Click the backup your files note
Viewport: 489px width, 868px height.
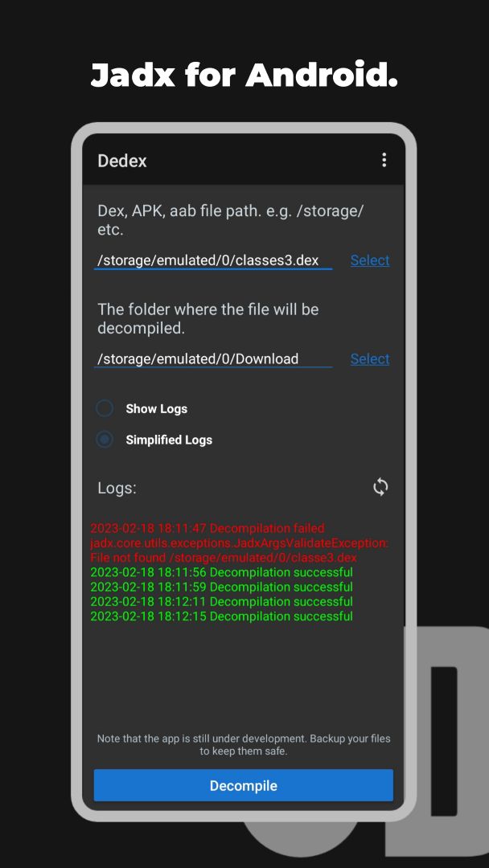244,745
